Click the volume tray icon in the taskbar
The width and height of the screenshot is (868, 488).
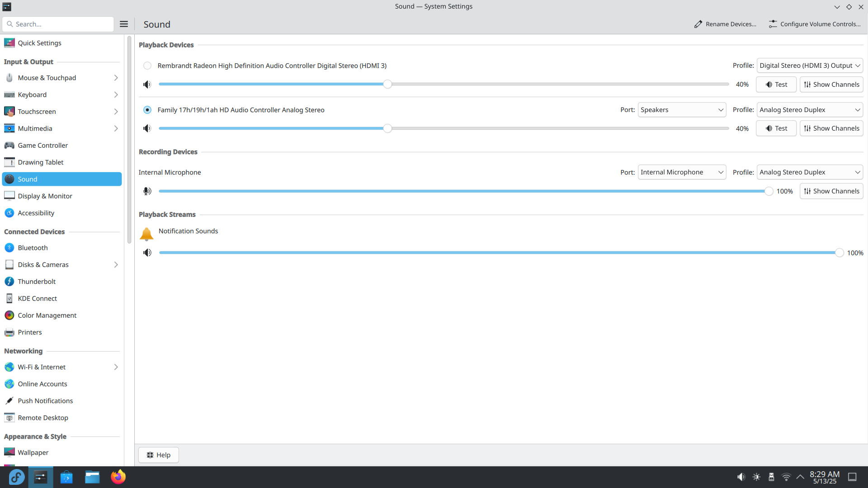(741, 477)
